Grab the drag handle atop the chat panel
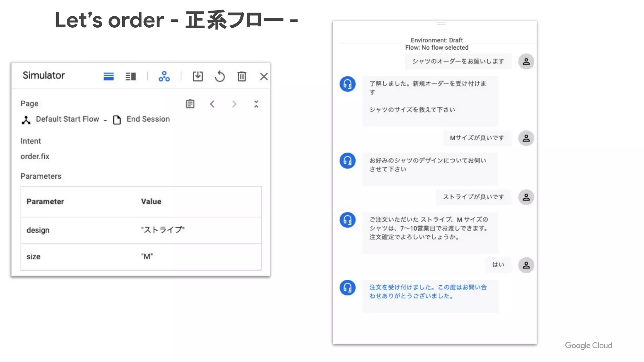Screen dimensions: 644x362 tap(441, 23)
